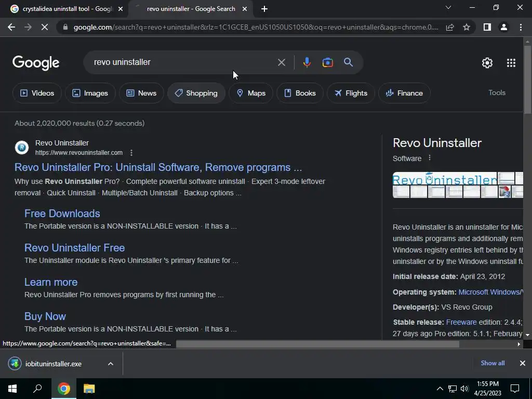Close the revo uninstaller tab
The height and width of the screenshot is (399, 532).
(245, 9)
